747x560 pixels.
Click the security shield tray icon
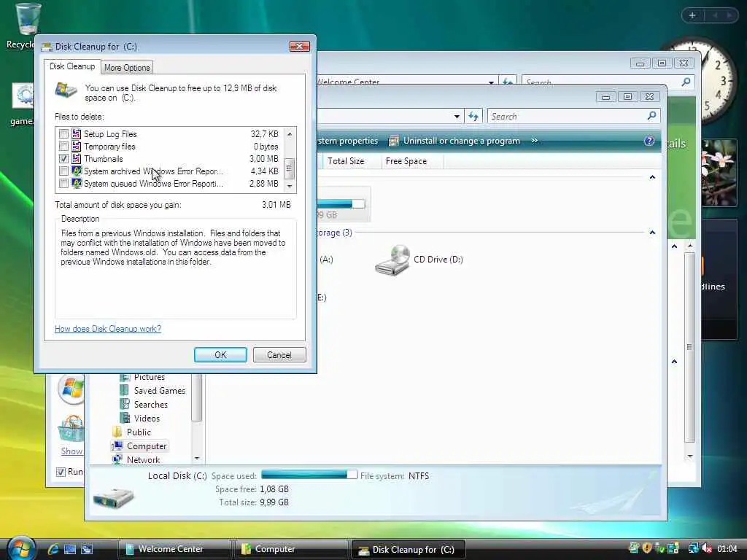(x=647, y=548)
